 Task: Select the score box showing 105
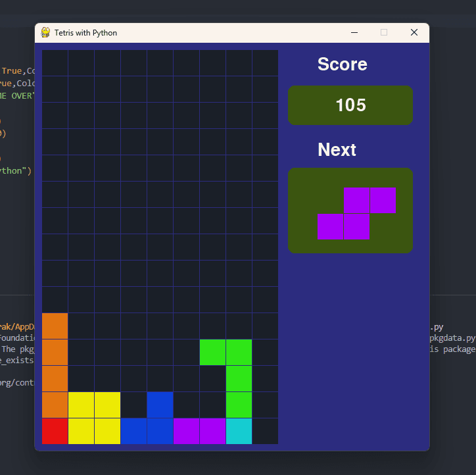tap(350, 105)
